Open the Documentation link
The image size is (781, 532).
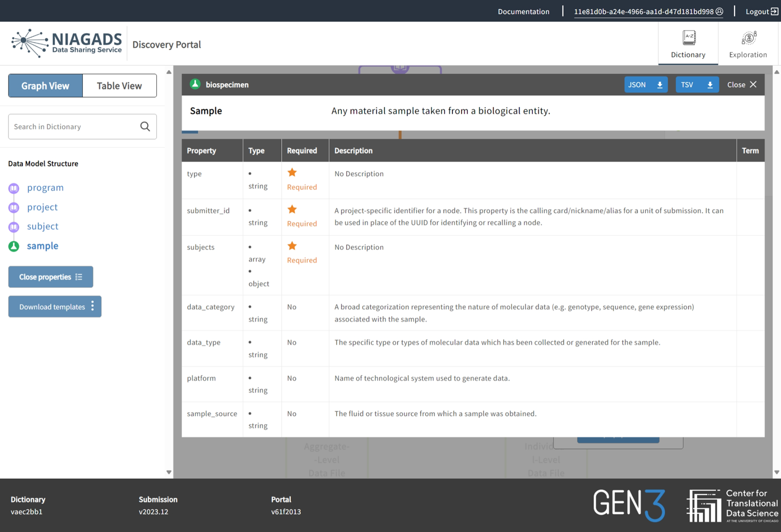pyautogui.click(x=523, y=11)
